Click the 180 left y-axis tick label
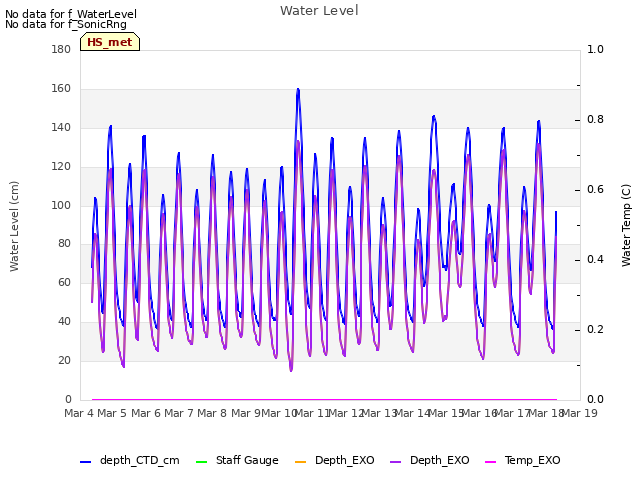Image resolution: width=640 pixels, height=480 pixels. click(61, 49)
